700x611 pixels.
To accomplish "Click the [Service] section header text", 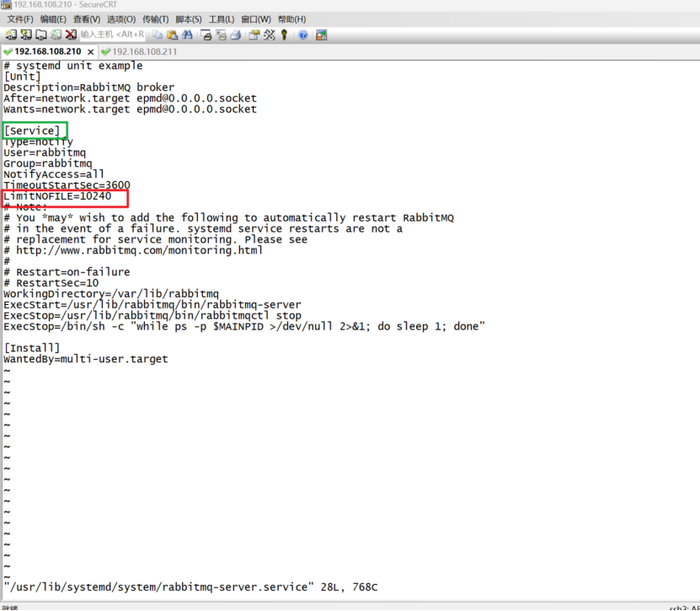I will (x=32, y=131).
